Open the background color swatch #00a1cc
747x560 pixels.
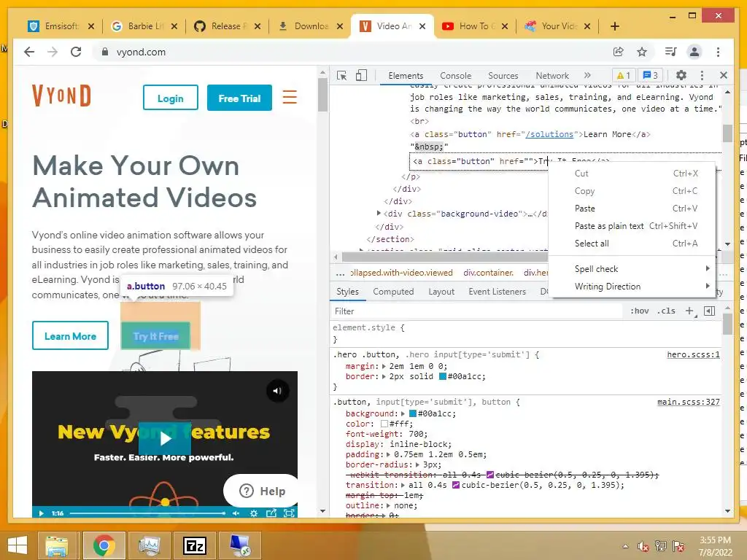pyautogui.click(x=413, y=413)
